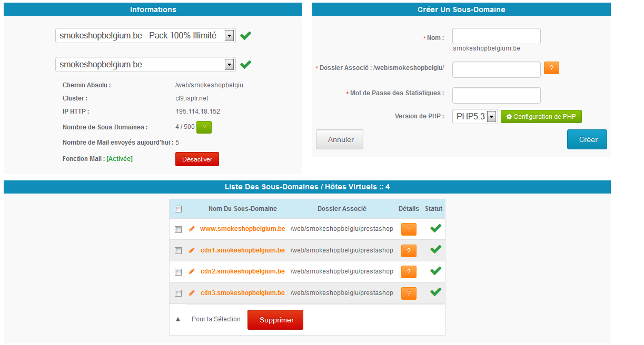
Task: Open details for cdn3.smokeshopbelgium.be row
Action: [409, 293]
